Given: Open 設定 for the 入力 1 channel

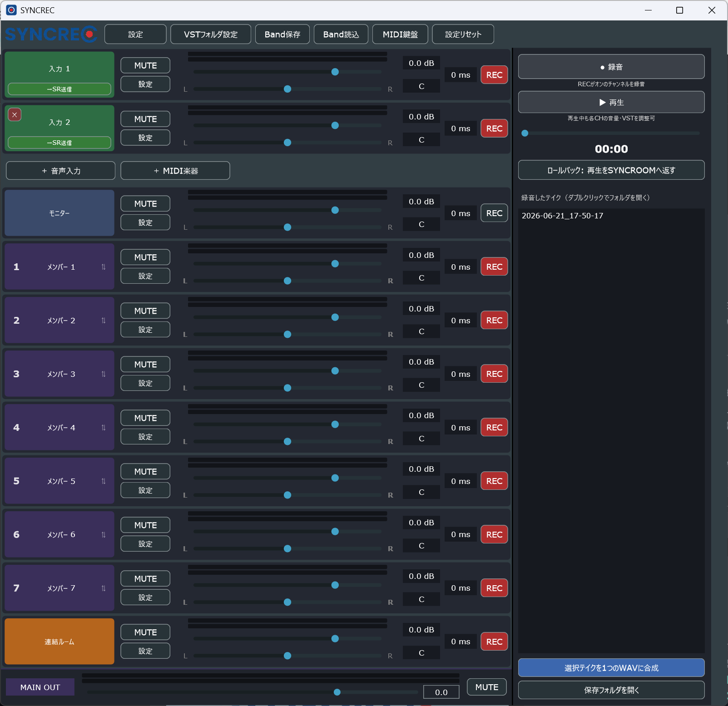Looking at the screenshot, I should click(145, 84).
